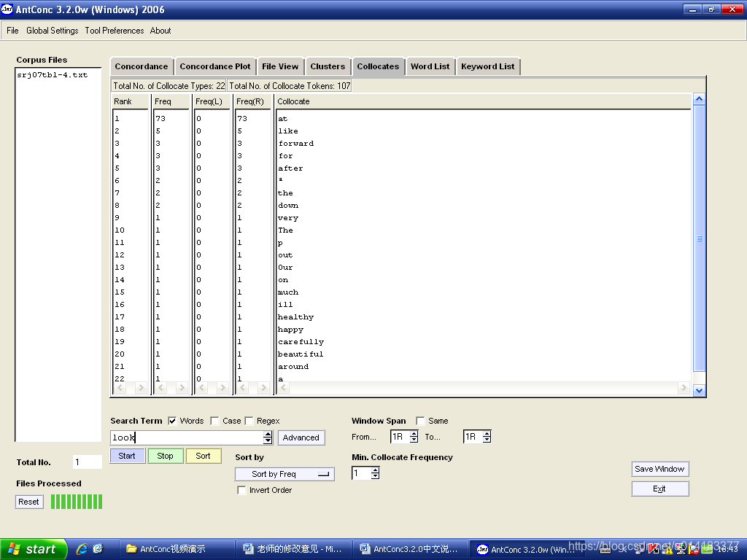The width and height of the screenshot is (747, 560).
Task: Click the vertical scrollbar thumb in results
Action: pyautogui.click(x=699, y=238)
